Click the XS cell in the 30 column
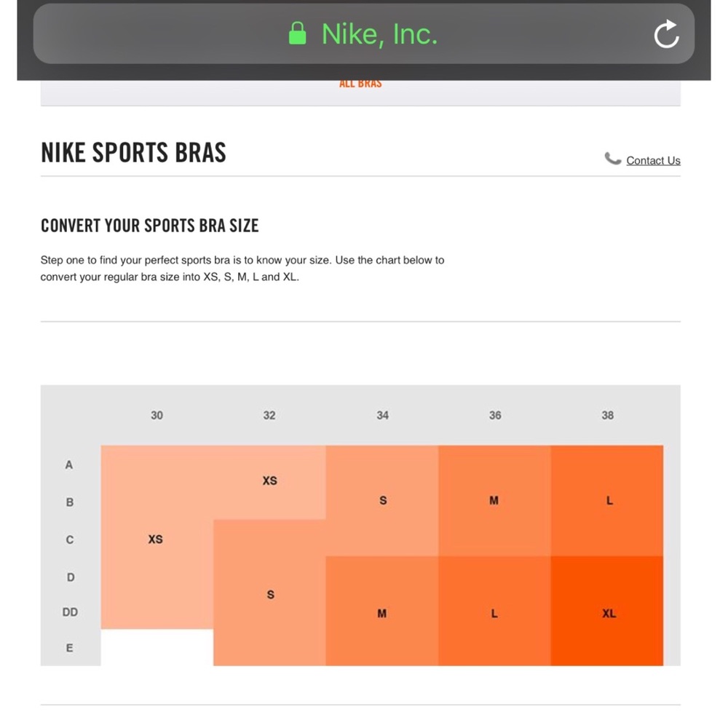 pos(156,539)
